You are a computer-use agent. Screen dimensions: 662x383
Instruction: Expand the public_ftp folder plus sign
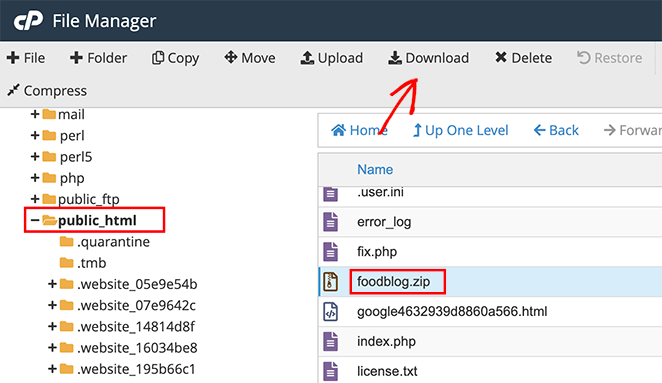(35, 198)
